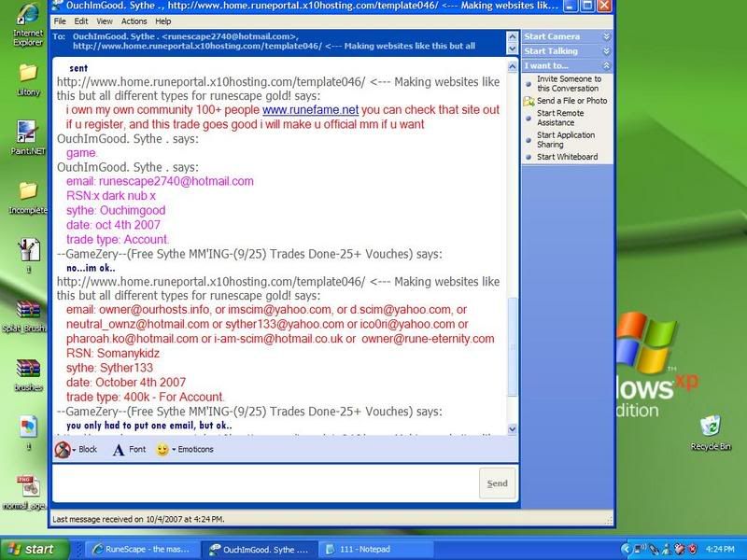Select the Litony folder on the desktop
Viewport: 747px width, 560px height.
pyautogui.click(x=28, y=80)
